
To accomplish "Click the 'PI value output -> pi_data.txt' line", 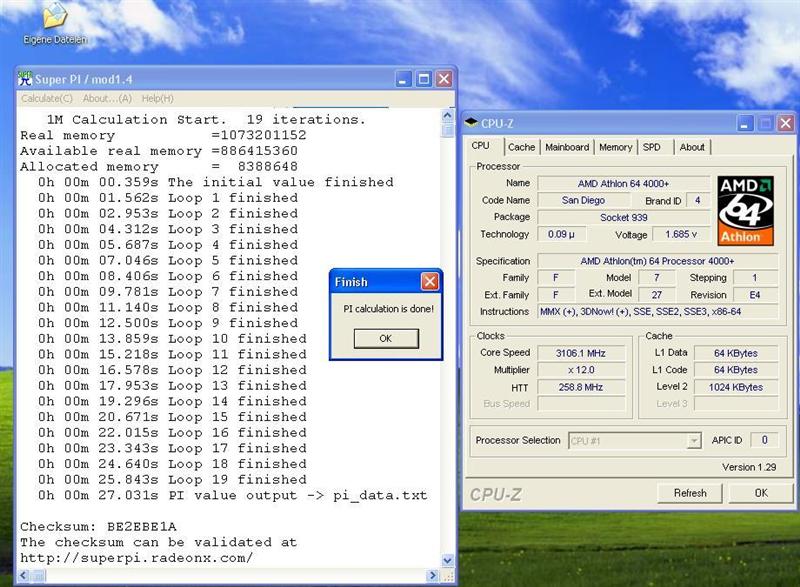I will coord(232,495).
